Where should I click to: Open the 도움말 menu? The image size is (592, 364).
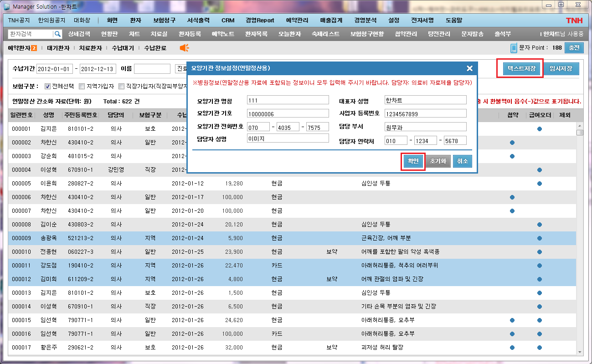click(453, 21)
